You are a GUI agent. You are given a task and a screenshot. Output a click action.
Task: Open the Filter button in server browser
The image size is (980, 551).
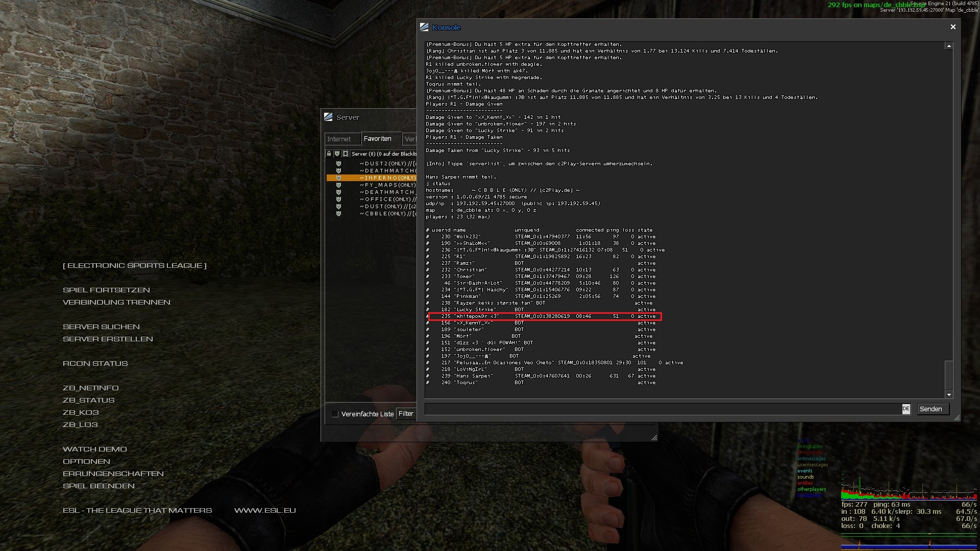pos(406,414)
